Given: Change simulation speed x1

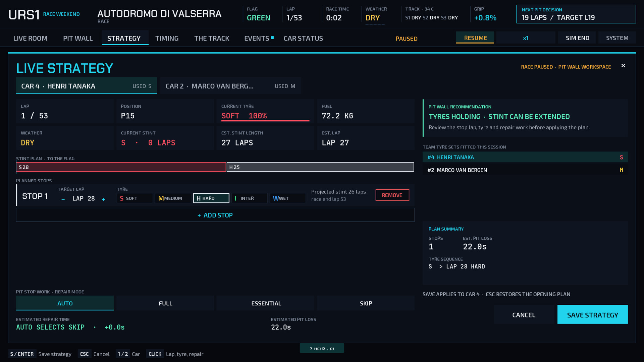Looking at the screenshot, I should point(526,38).
